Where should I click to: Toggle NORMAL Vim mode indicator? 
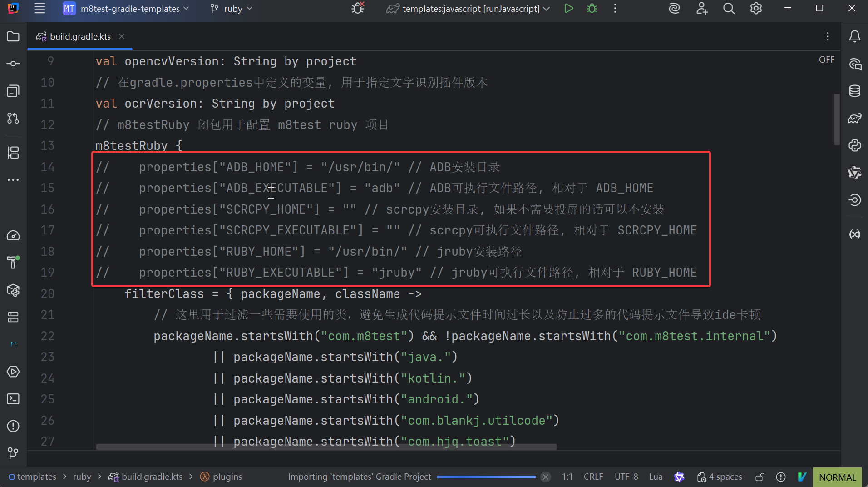click(837, 477)
